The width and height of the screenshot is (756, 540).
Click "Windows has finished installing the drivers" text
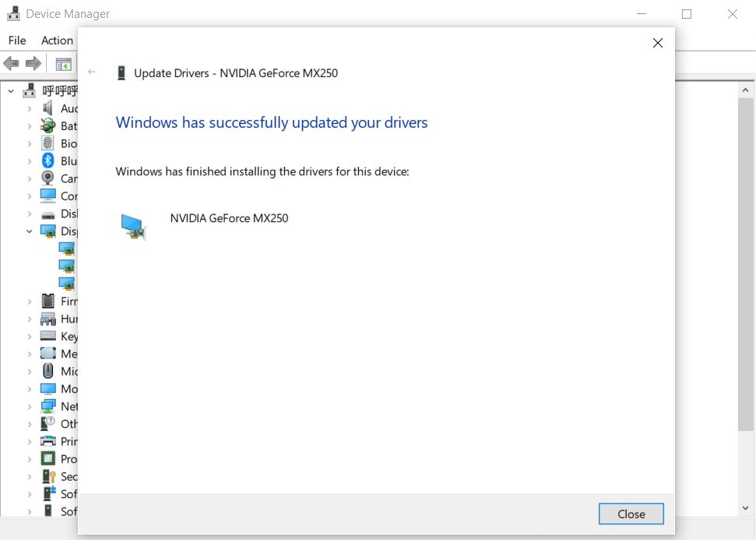click(x=262, y=171)
